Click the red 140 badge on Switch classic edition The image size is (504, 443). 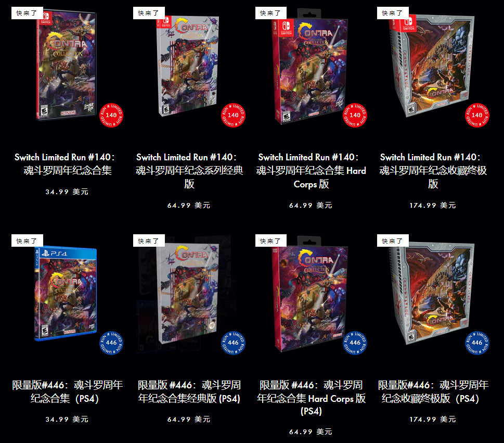pos(233,115)
